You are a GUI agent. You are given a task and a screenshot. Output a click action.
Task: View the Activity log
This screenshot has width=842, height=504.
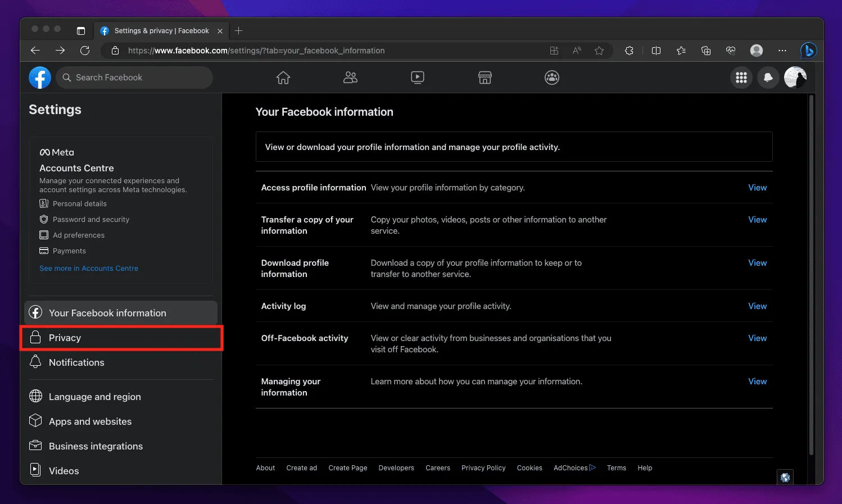(x=757, y=306)
